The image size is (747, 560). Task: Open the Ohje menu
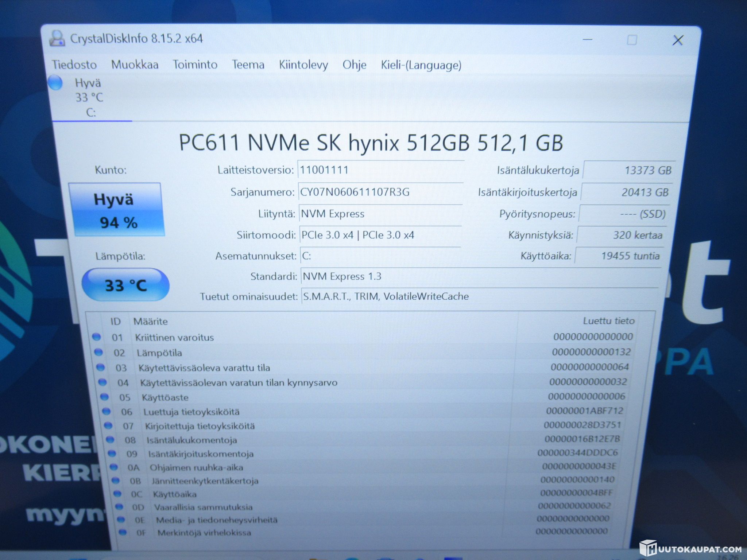point(354,65)
